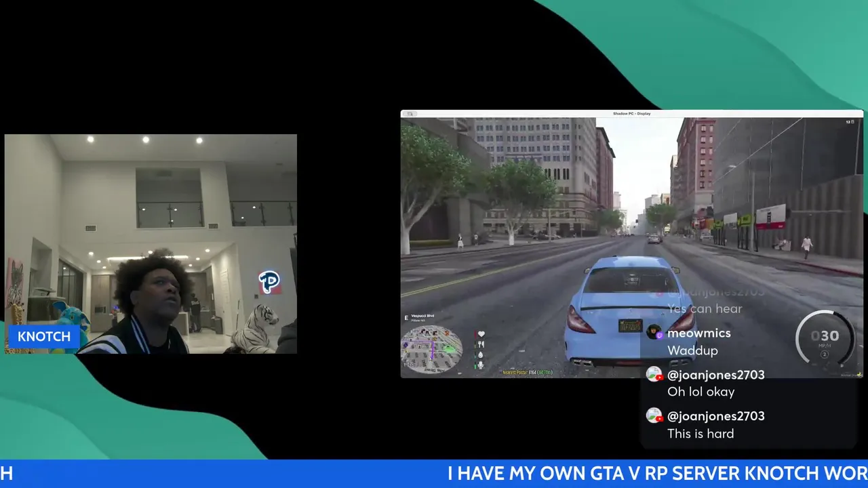Click the button at left of Shadow PC title bar
Image resolution: width=868 pixels, height=488 pixels.
click(x=410, y=114)
